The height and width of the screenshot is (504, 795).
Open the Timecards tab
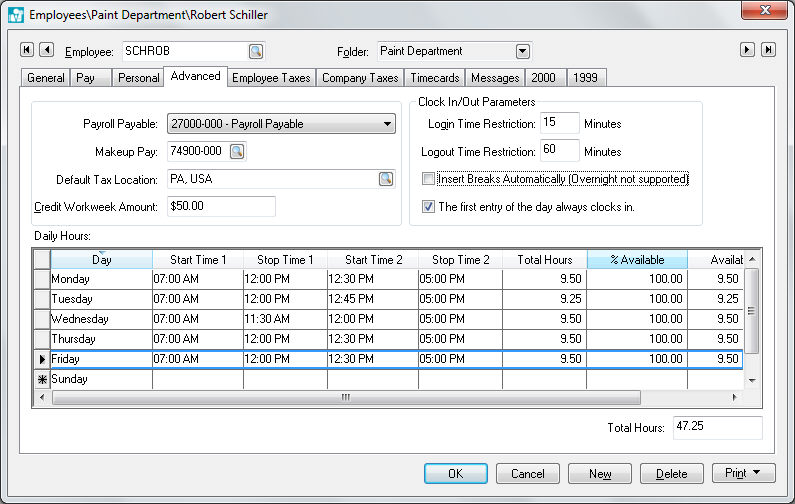(435, 77)
